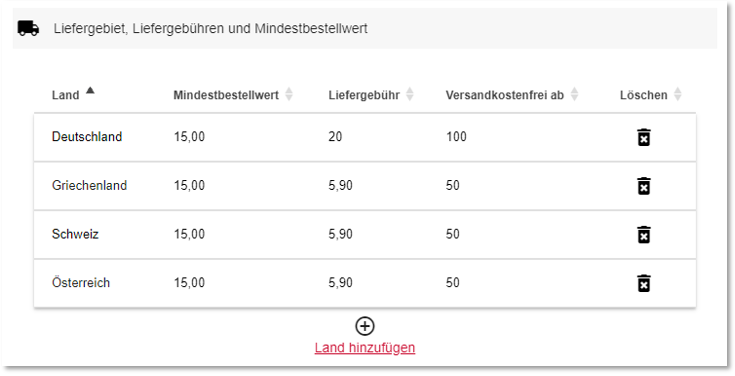The width and height of the screenshot is (735, 376).
Task: Edit Deutschland Versandkostenfrei value 100
Action: [x=456, y=136]
